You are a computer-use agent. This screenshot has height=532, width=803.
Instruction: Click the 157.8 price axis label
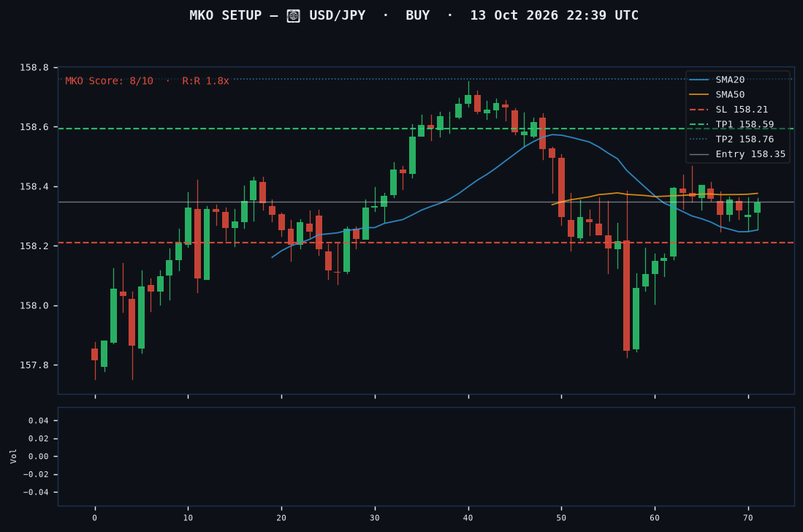[x=34, y=365]
